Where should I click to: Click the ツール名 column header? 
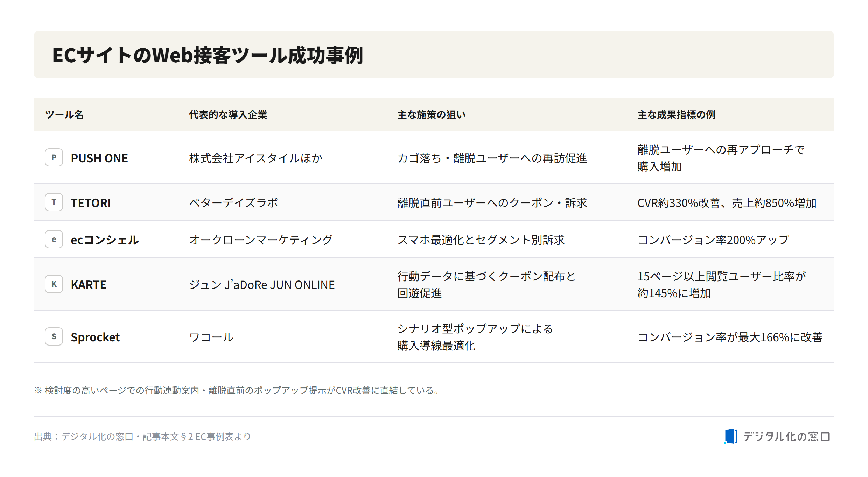pyautogui.click(x=64, y=115)
